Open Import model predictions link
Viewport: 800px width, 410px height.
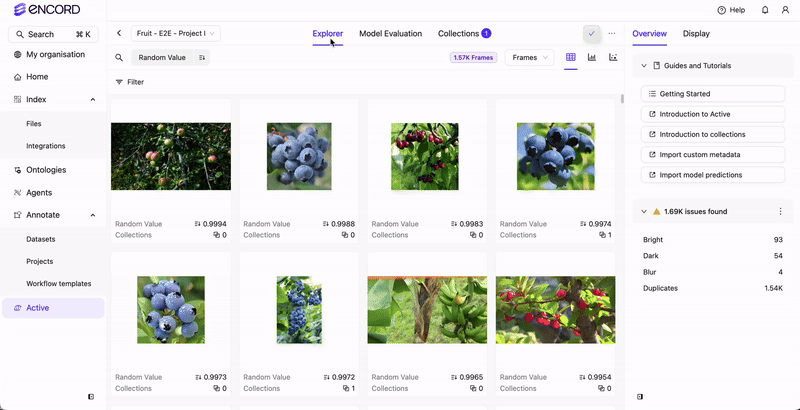coord(713,175)
